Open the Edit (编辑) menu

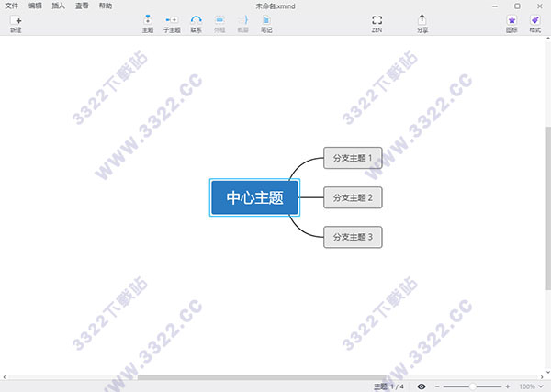pyautogui.click(x=35, y=6)
